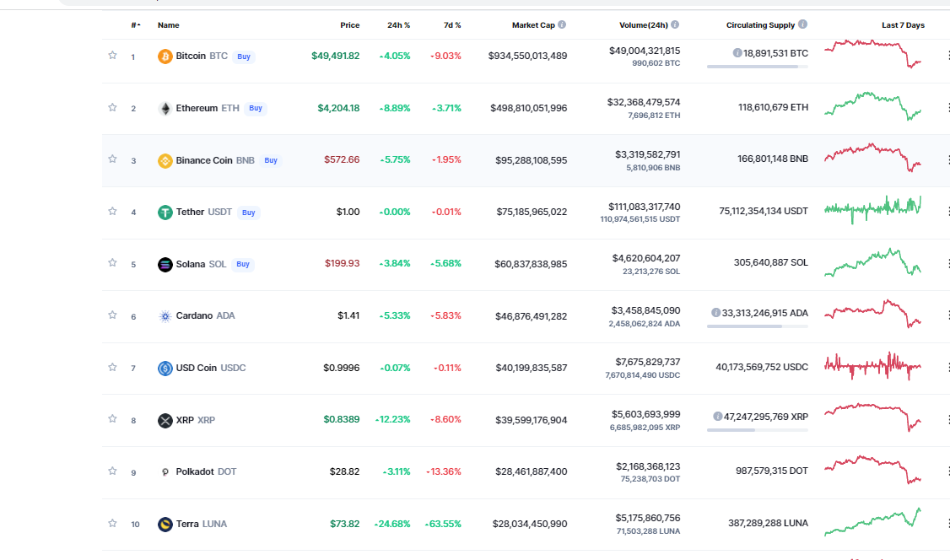Open the Bitcoin 7-day sparkline chart
Screen dimensions: 950x560
(x=872, y=54)
